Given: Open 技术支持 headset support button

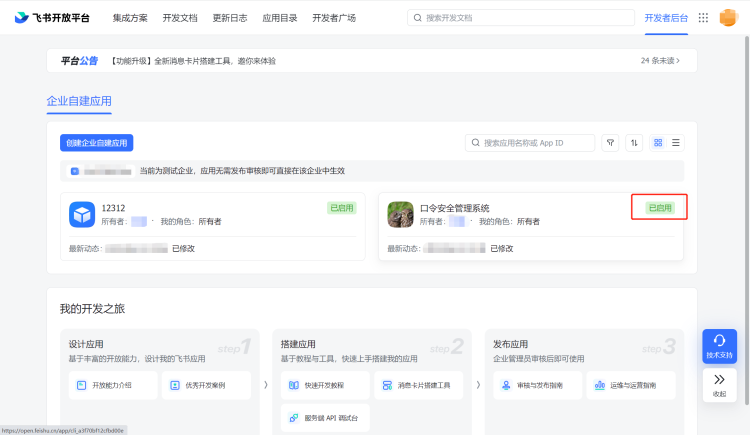Looking at the screenshot, I should tap(719, 346).
